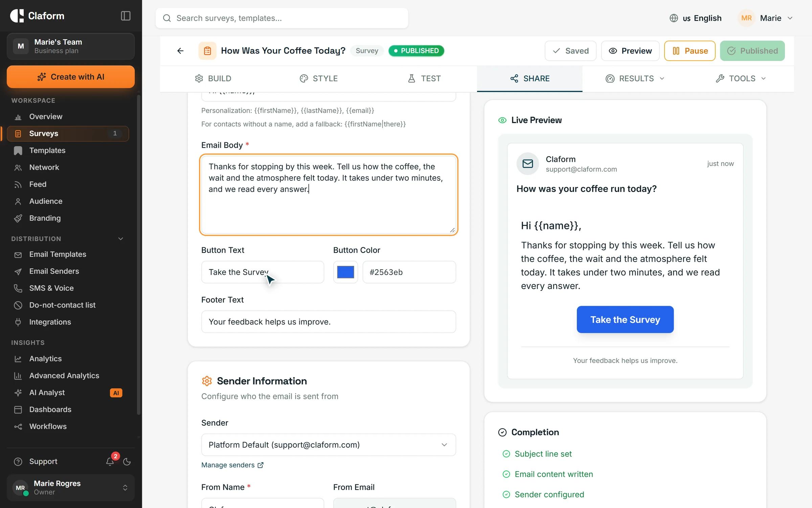The width and height of the screenshot is (812, 508).
Task: Open Audience page
Action: (68, 201)
